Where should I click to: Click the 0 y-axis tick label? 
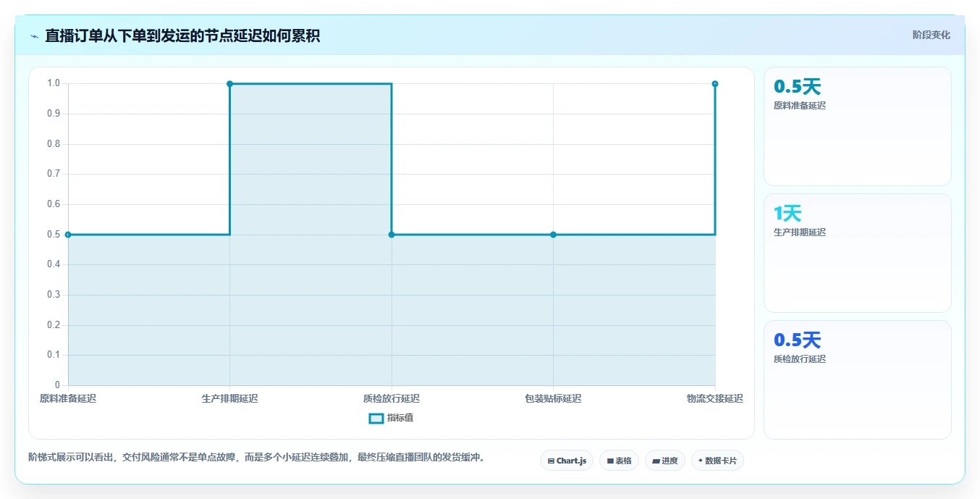(x=58, y=385)
